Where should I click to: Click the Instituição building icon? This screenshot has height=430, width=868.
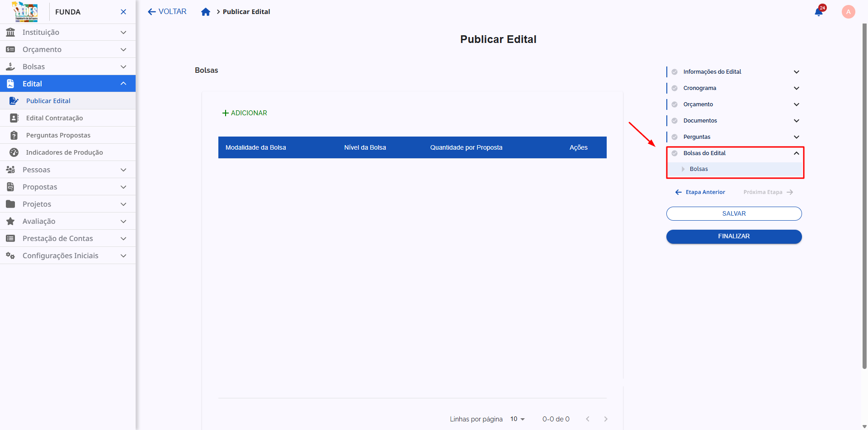pos(10,32)
